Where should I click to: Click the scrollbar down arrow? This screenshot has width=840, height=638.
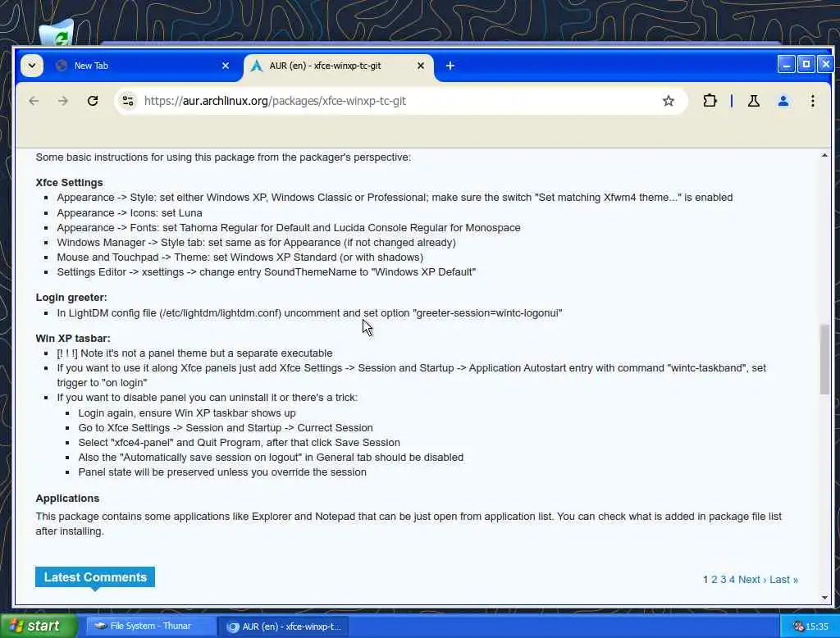824,598
